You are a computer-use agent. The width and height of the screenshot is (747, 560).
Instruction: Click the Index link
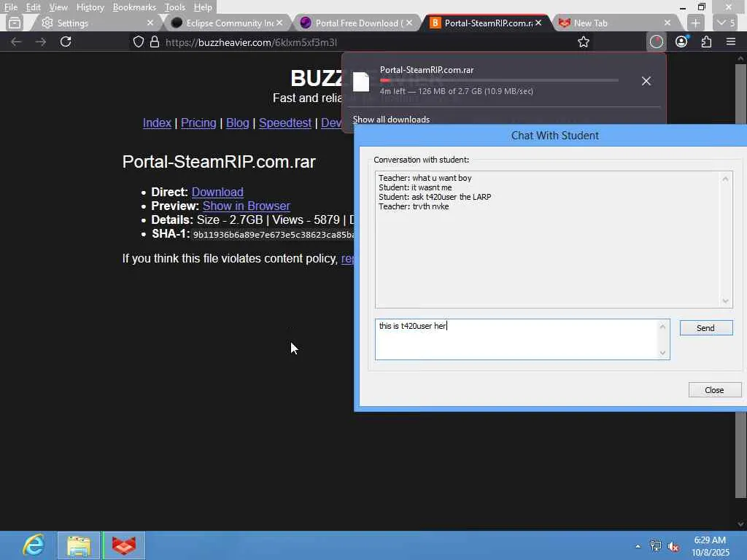(157, 122)
